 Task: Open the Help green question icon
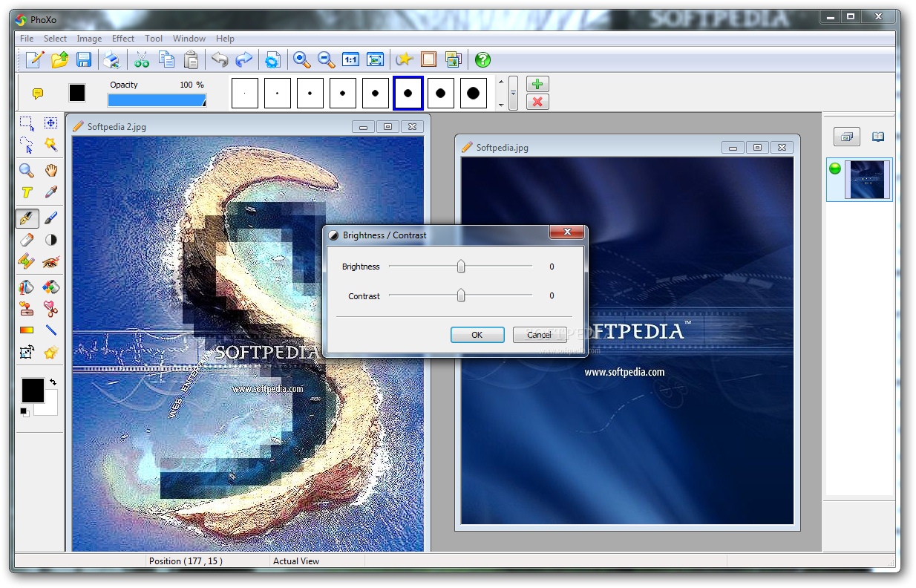482,59
